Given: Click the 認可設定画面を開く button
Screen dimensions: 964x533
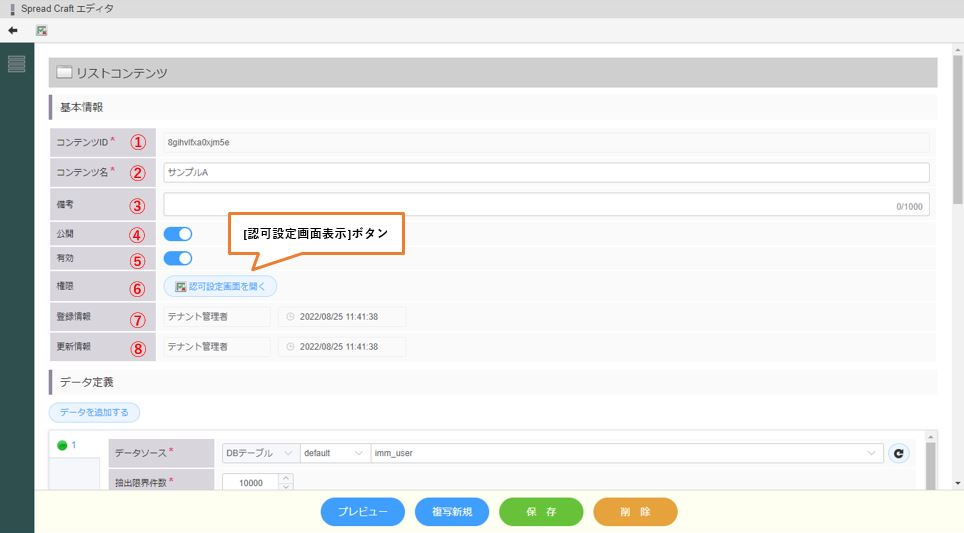Looking at the screenshot, I should coord(220,286).
